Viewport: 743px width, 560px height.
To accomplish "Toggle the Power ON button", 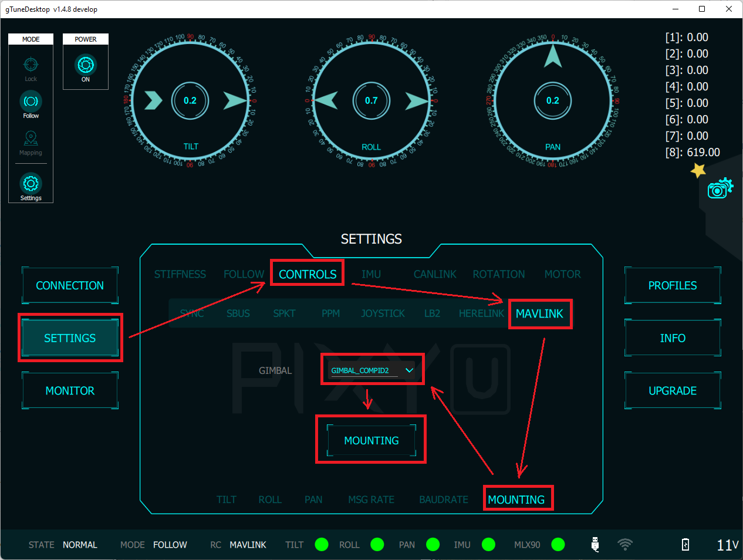I will (86, 65).
